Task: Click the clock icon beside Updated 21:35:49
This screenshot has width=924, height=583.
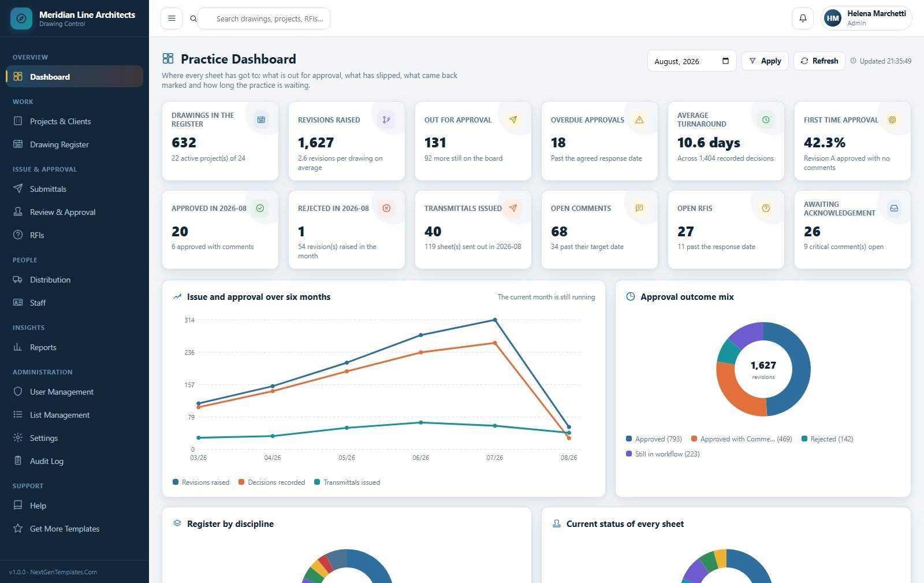Action: pos(854,61)
